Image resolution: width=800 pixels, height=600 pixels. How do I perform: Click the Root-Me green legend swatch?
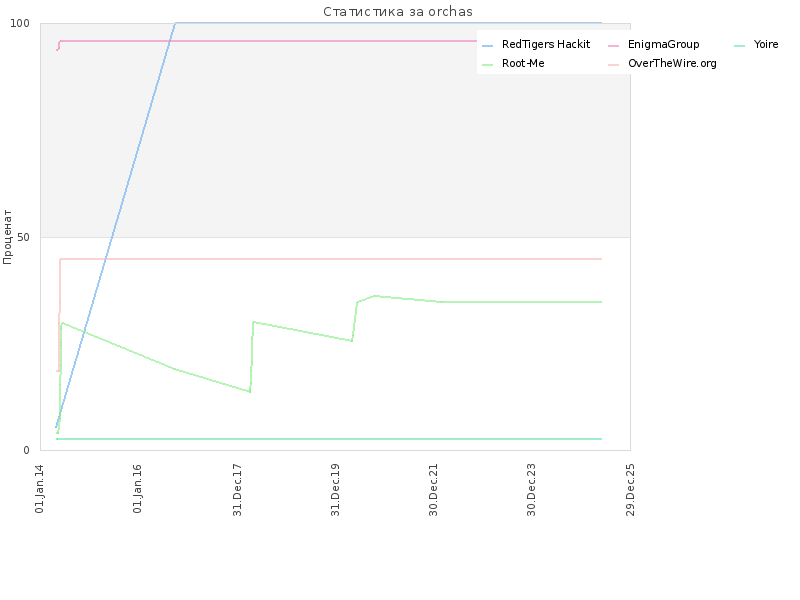[x=488, y=65]
